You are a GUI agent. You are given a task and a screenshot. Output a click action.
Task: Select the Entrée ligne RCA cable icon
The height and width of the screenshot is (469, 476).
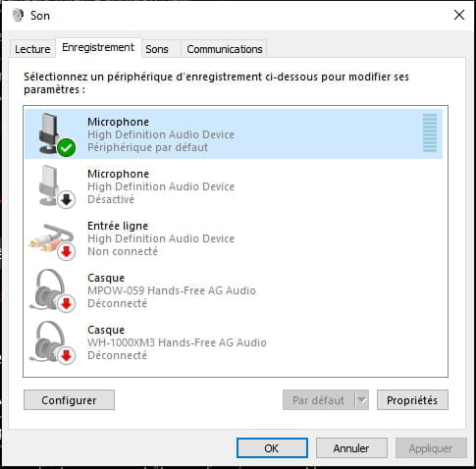tap(52, 239)
